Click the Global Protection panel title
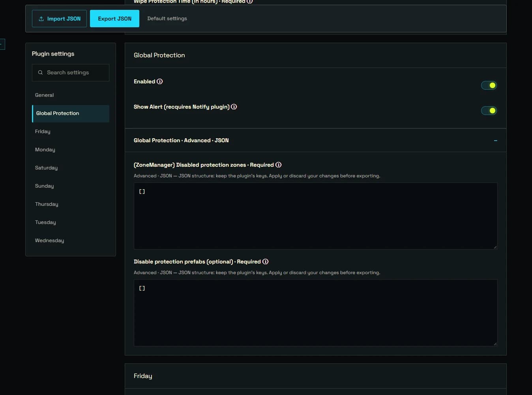Image resolution: width=532 pixels, height=395 pixels. (x=159, y=55)
